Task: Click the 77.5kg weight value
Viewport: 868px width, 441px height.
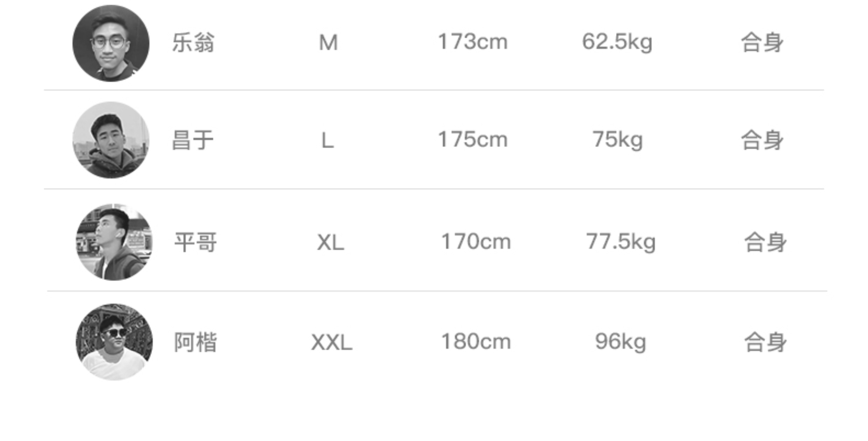Action: tap(621, 242)
